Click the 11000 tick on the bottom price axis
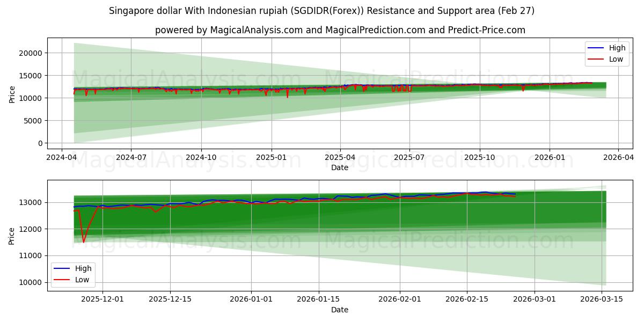 (32, 255)
